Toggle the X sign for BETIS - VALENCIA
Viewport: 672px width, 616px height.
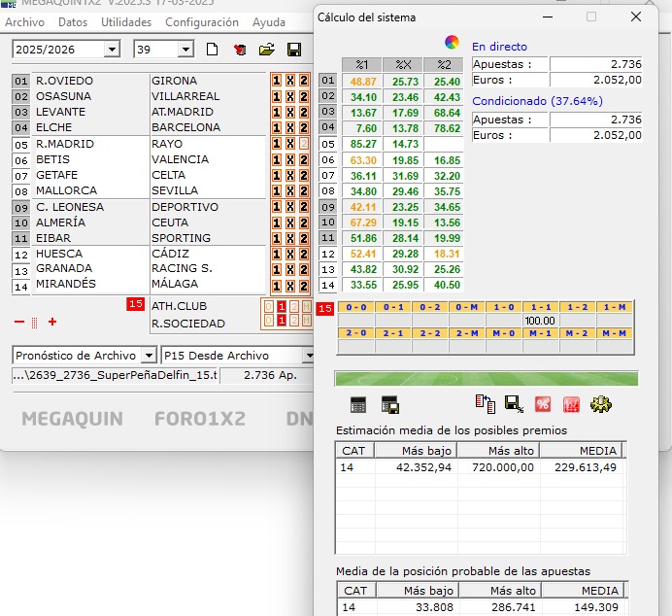[290, 159]
